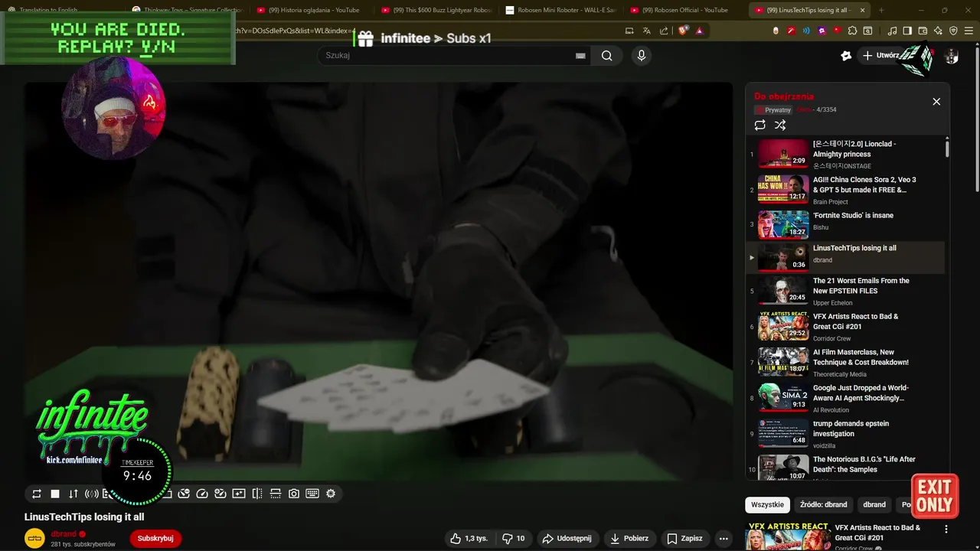This screenshot has height=551, width=980.
Task: Toggle the loop button in enhancer toolbar
Action: (37, 494)
